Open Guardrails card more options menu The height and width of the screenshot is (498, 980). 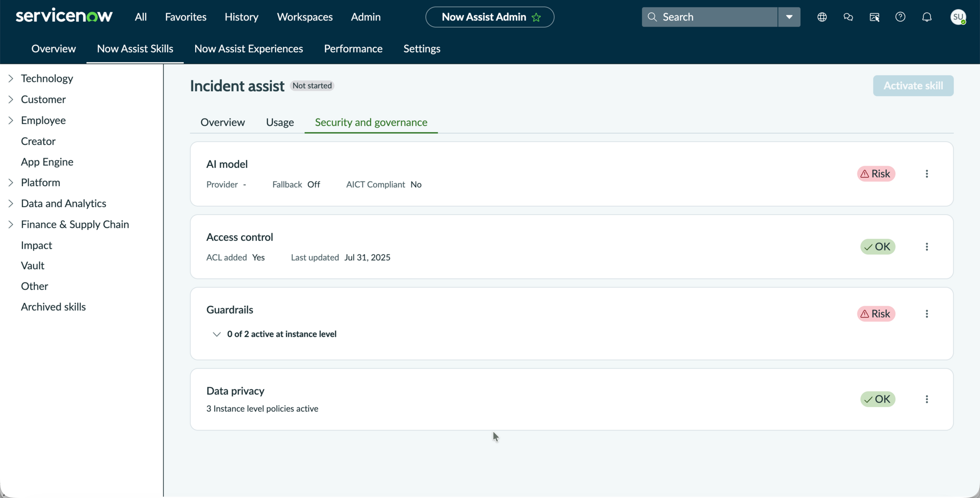coord(927,313)
